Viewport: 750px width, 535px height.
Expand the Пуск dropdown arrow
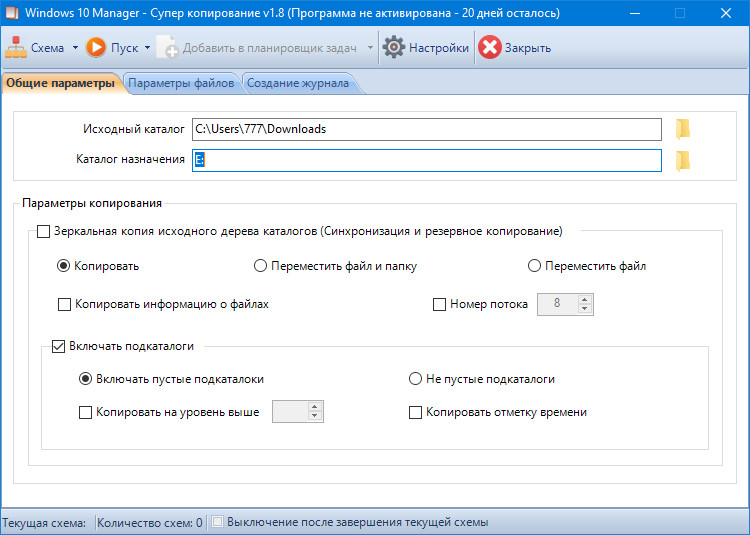[x=147, y=48]
